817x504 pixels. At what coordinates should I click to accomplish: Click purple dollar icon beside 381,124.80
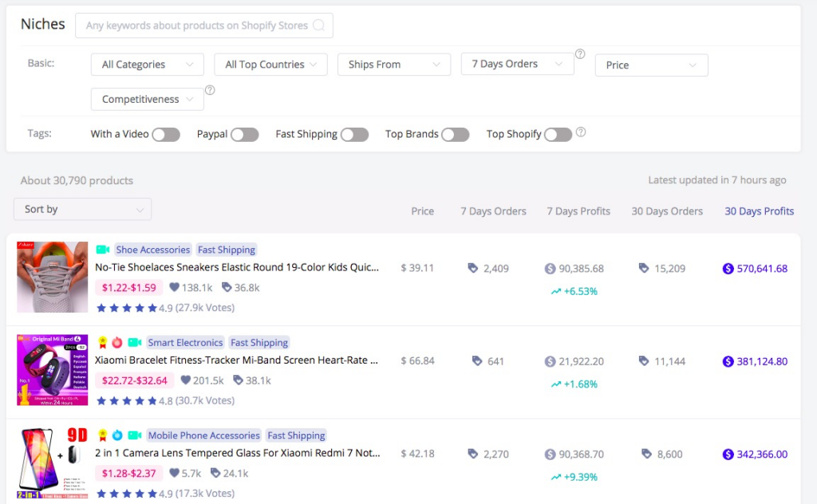(728, 361)
